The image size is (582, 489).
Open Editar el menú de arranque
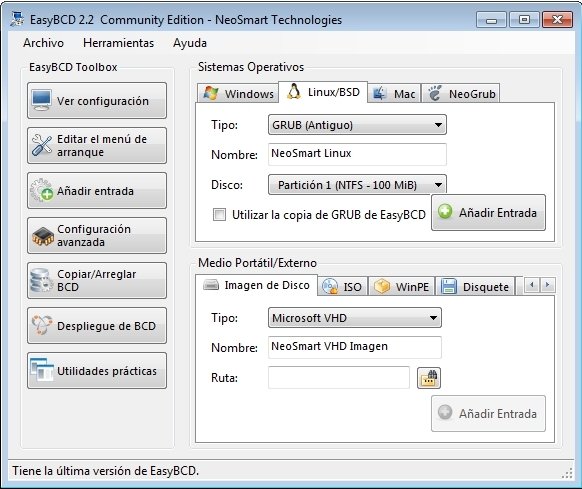(x=97, y=145)
